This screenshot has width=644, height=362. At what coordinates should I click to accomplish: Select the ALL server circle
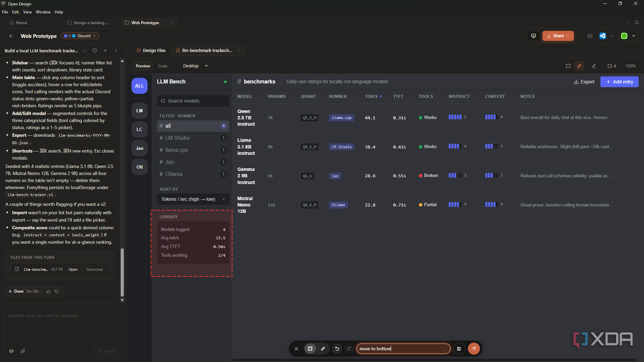(x=140, y=86)
